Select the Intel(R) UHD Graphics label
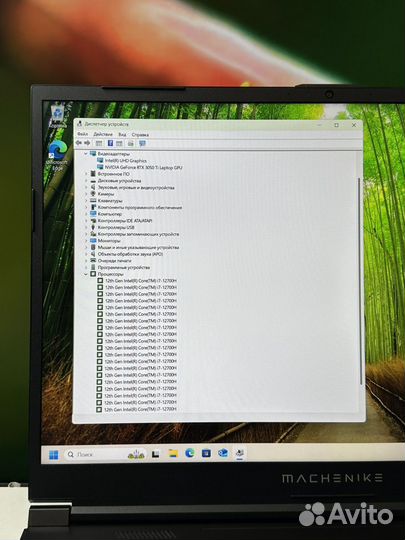Image resolution: width=405 pixels, height=540 pixels. pyautogui.click(x=126, y=160)
